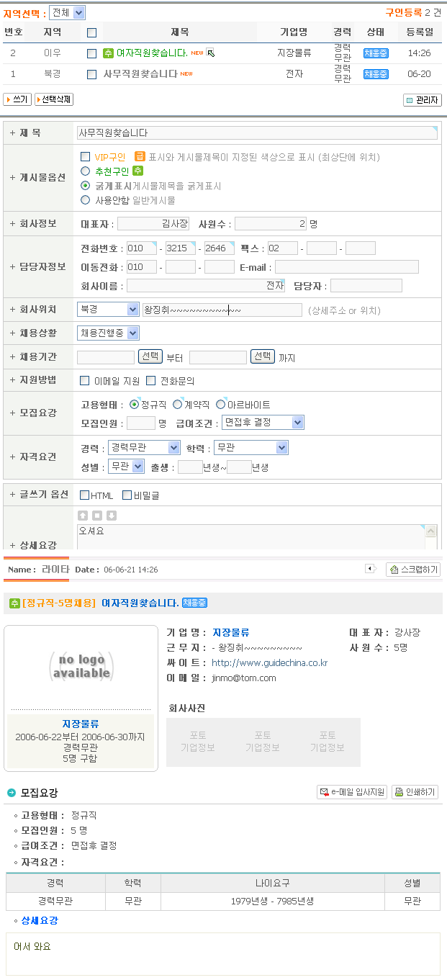Check the 사무직원찾습니다 row checkbox
The height and width of the screenshot is (980, 447).
(x=91, y=74)
